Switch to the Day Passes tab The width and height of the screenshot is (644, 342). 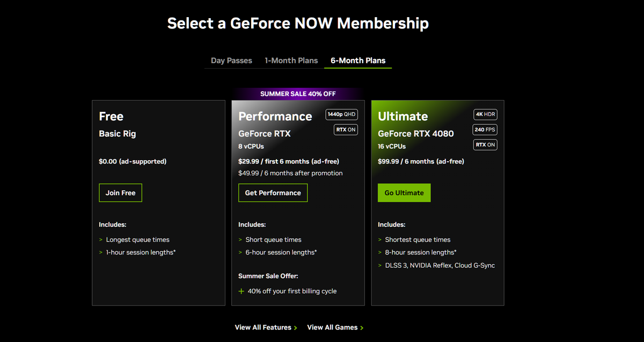click(231, 60)
